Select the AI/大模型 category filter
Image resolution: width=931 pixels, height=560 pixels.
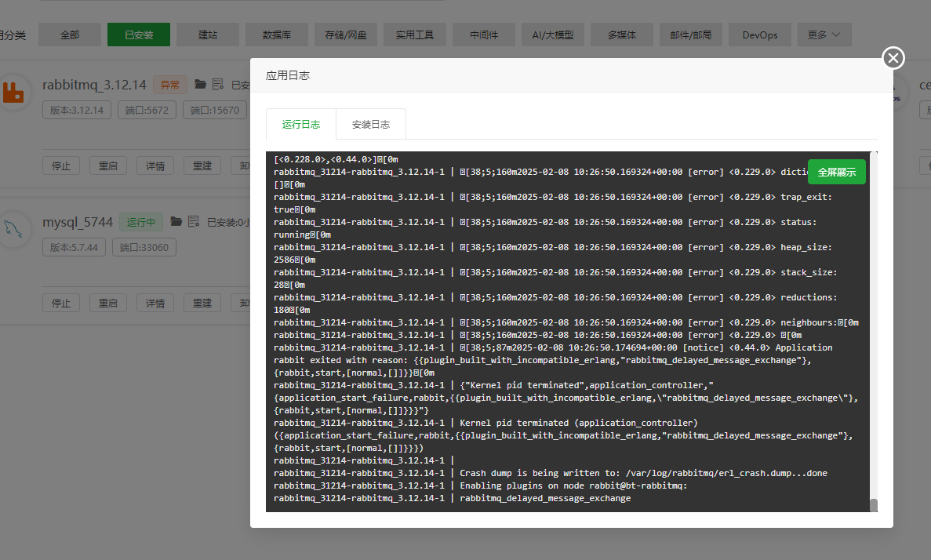[x=553, y=35]
